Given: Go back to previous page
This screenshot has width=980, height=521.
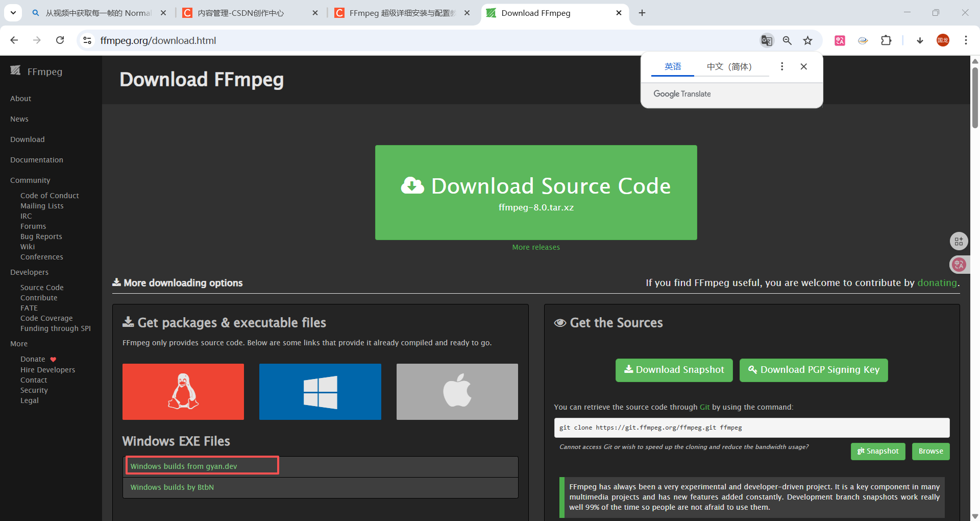Looking at the screenshot, I should pyautogui.click(x=14, y=40).
